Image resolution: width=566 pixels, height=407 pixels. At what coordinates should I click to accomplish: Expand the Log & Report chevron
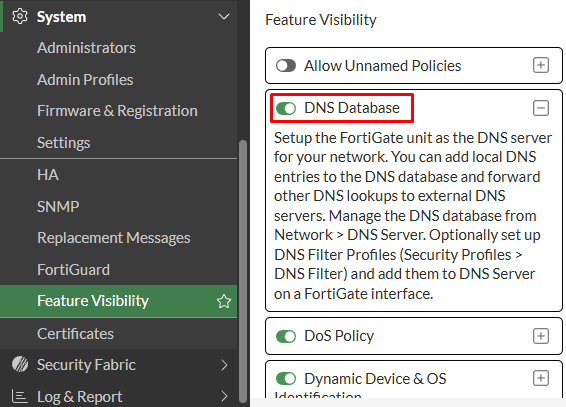tap(225, 396)
